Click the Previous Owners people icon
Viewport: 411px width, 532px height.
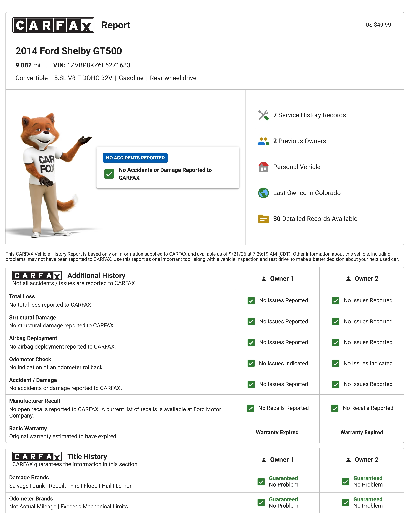tap(263, 141)
